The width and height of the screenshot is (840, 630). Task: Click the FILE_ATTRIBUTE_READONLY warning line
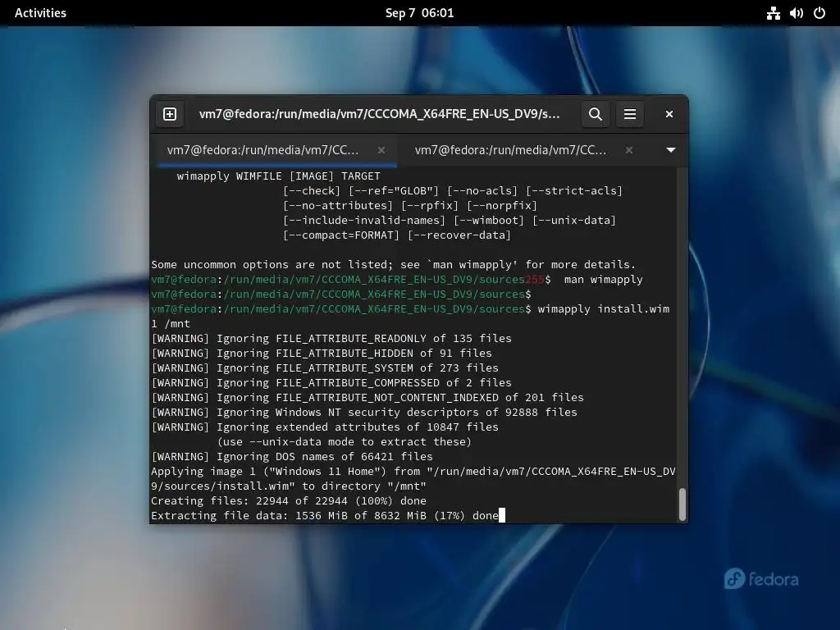[x=331, y=339]
